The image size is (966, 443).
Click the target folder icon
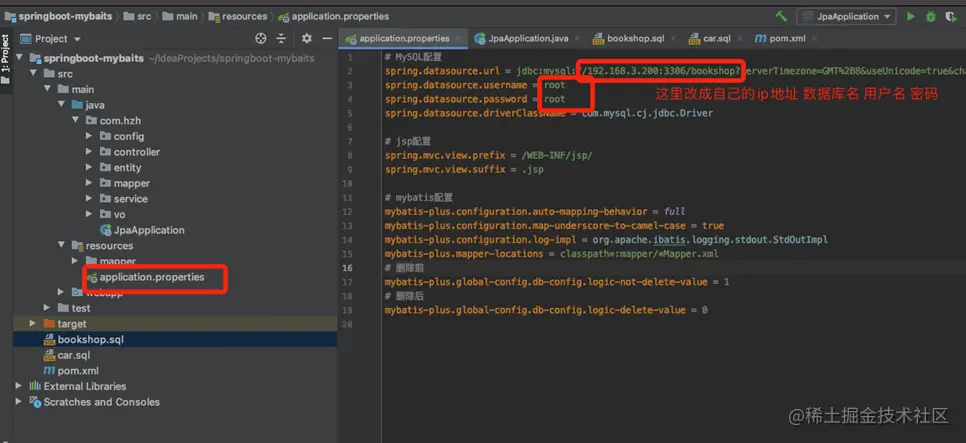49,324
